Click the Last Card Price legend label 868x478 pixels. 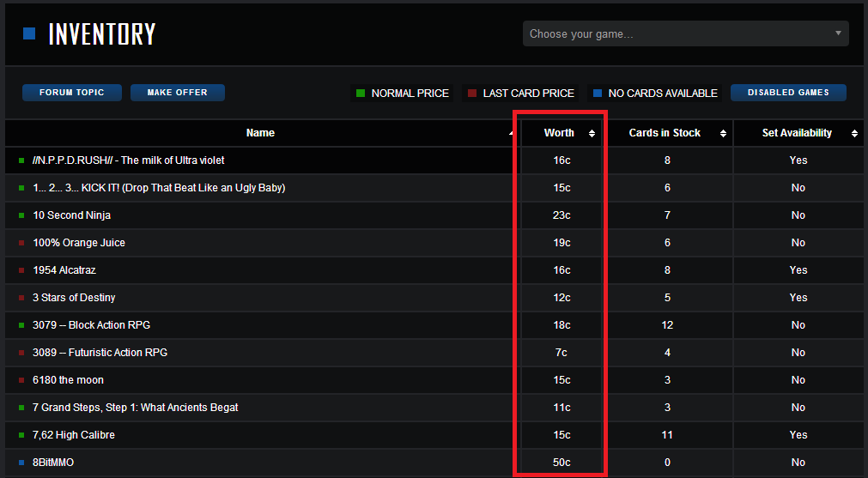(x=529, y=94)
